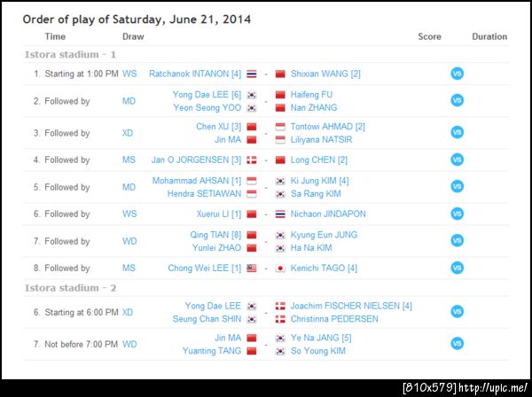The image size is (532, 397).
Task: Open VS icon for Tontowi Ahmad match
Action: tap(457, 133)
